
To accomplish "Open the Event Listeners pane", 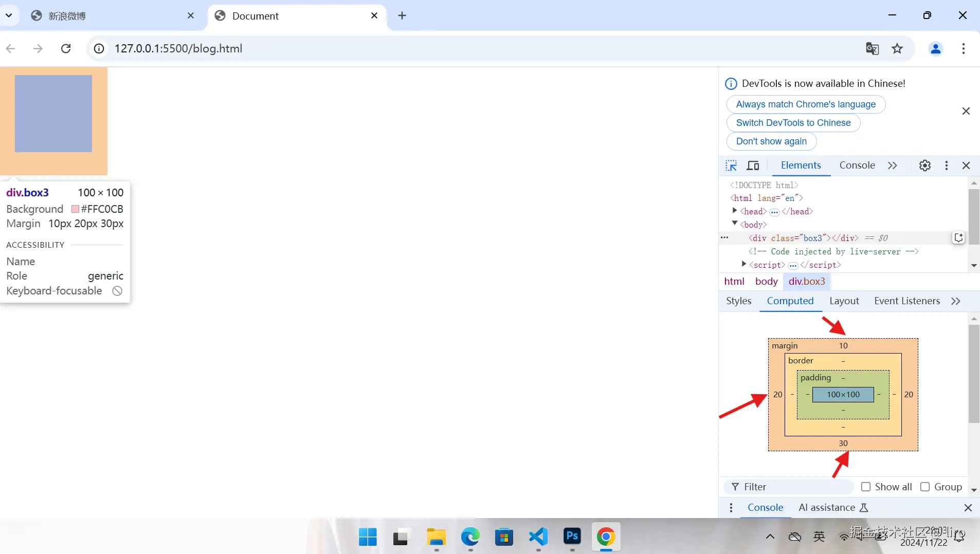I will pyautogui.click(x=907, y=301).
